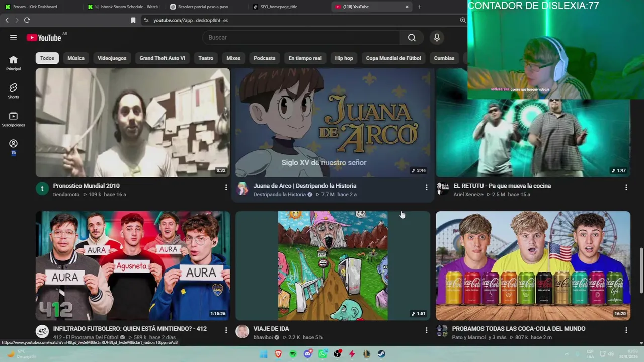The width and height of the screenshot is (644, 362).
Task: Click the Buscar search field
Action: pyautogui.click(x=302, y=38)
